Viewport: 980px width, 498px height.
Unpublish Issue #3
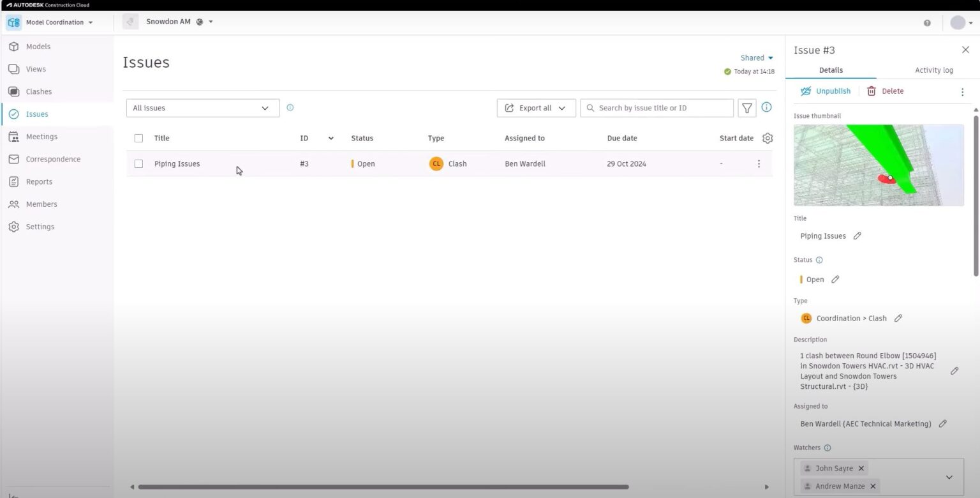point(826,91)
